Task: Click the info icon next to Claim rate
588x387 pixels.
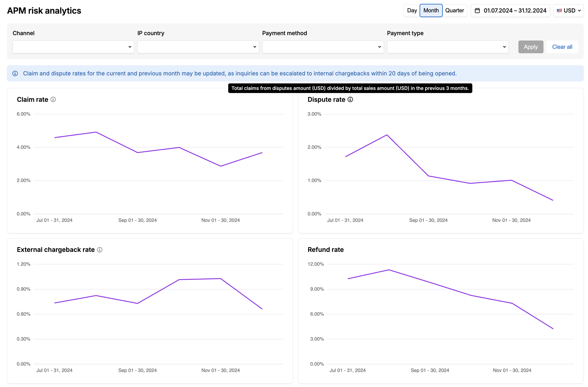Action: (53, 100)
